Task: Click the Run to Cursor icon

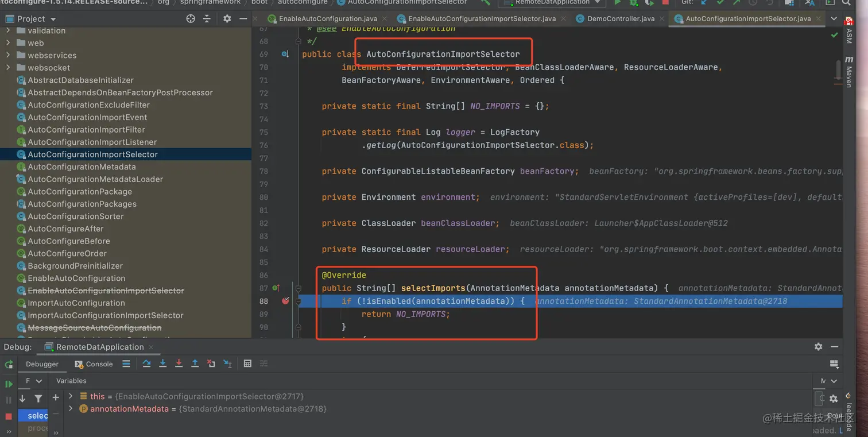Action: tap(227, 363)
